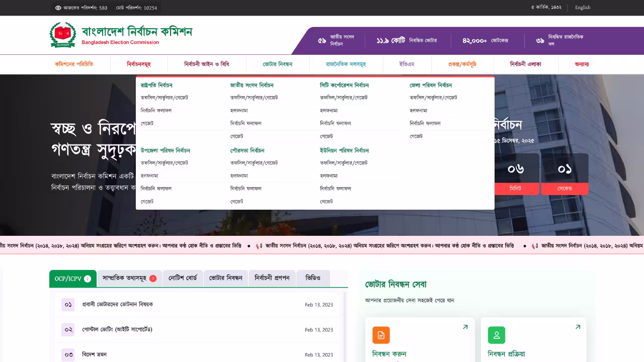Image resolution: width=644 pixels, height=362 pixels.
Task: Open গেজেট under সিটি কর্পোরেশন নির্বাচন
Action: (x=327, y=136)
